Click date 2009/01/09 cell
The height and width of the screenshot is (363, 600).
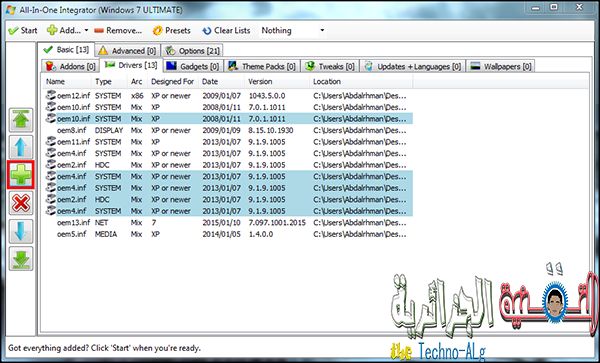[222, 130]
